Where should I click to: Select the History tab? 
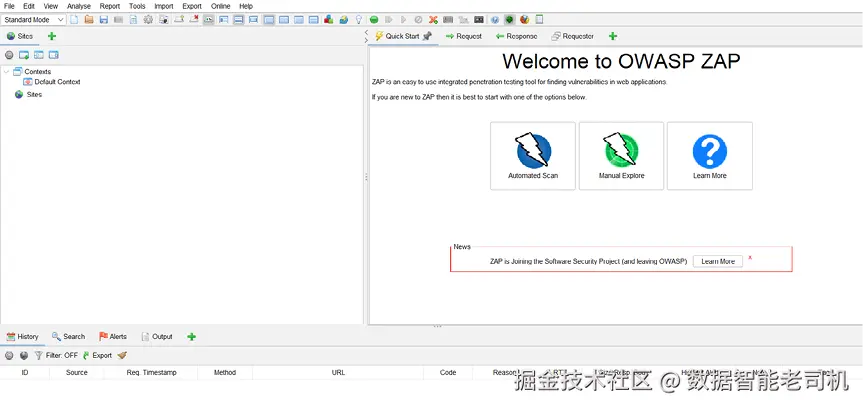click(23, 337)
